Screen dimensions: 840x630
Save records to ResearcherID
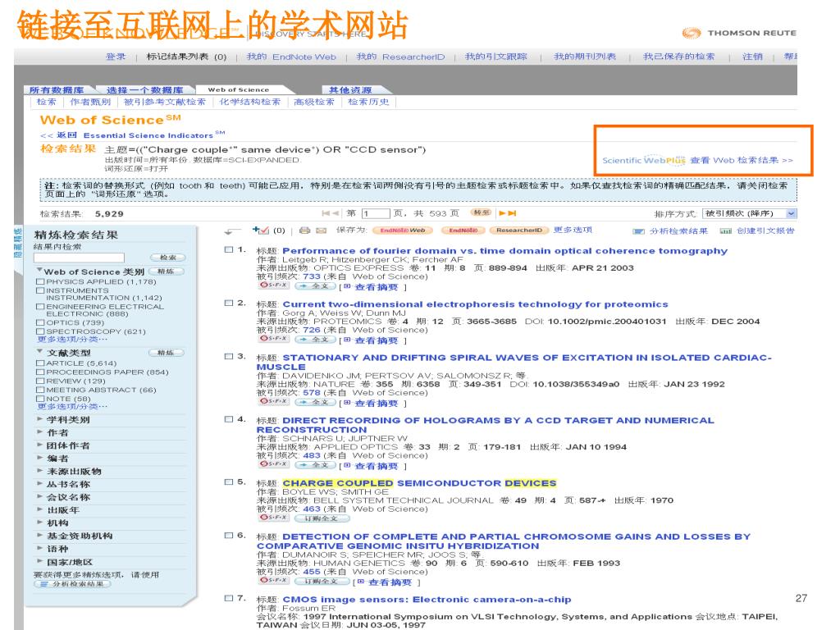(x=519, y=231)
